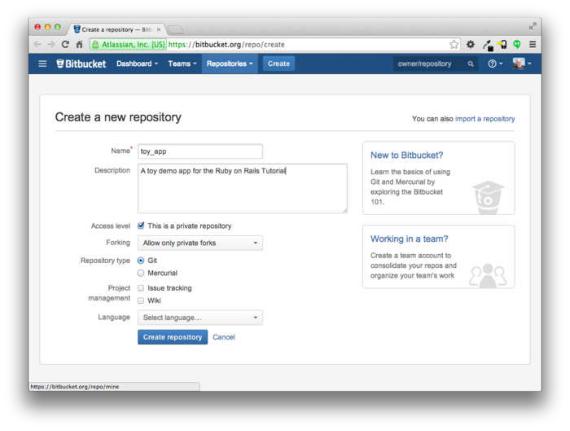The height and width of the screenshot is (431, 570).
Task: Click the gear extension icon in toolbar
Action: coord(470,44)
